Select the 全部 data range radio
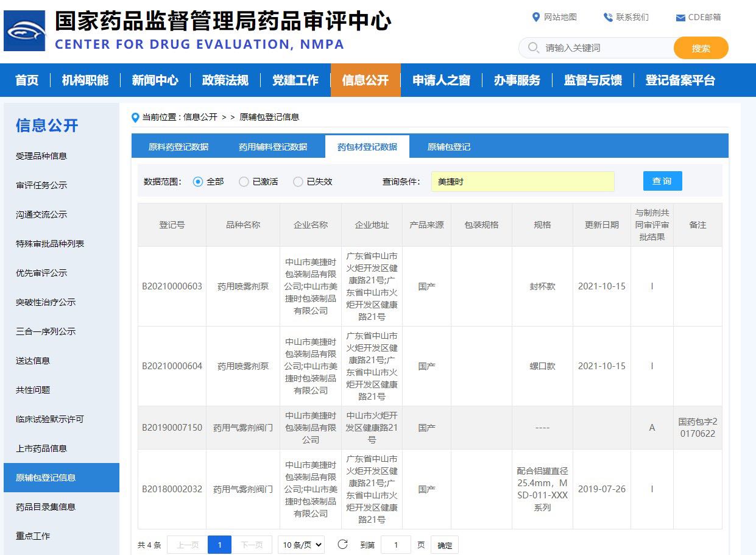The image size is (756, 555). pyautogui.click(x=197, y=182)
